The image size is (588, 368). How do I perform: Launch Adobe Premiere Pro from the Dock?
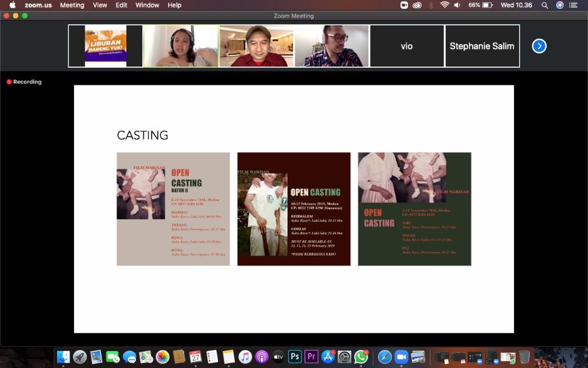[x=312, y=357]
